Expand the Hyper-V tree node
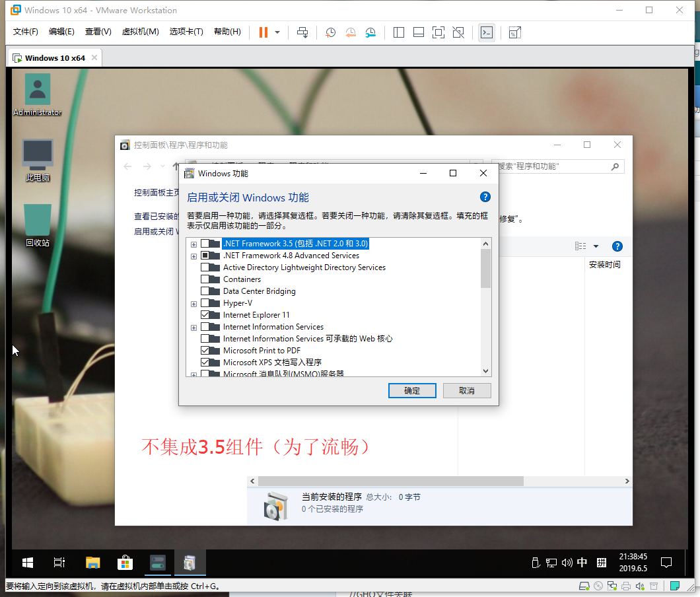This screenshot has width=700, height=597. [193, 304]
